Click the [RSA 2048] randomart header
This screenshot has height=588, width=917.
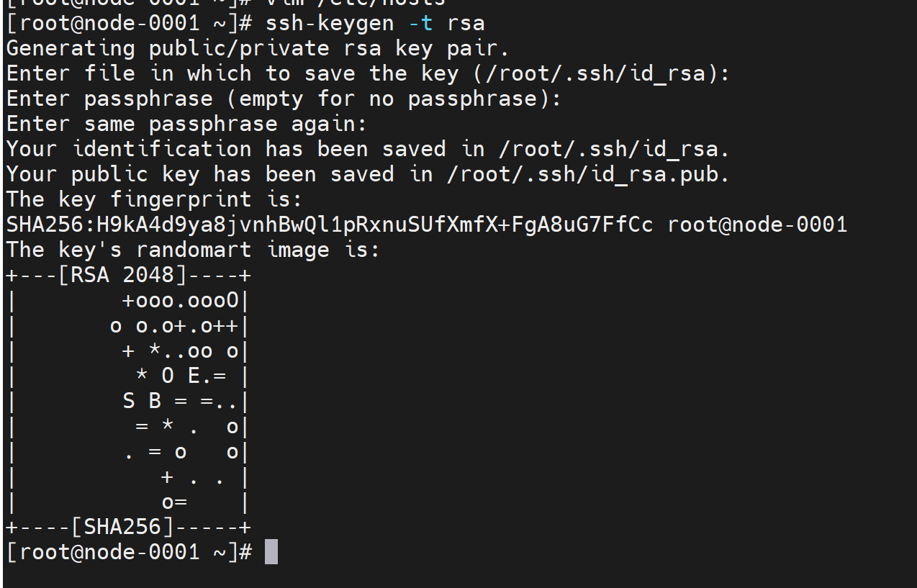[x=122, y=275]
